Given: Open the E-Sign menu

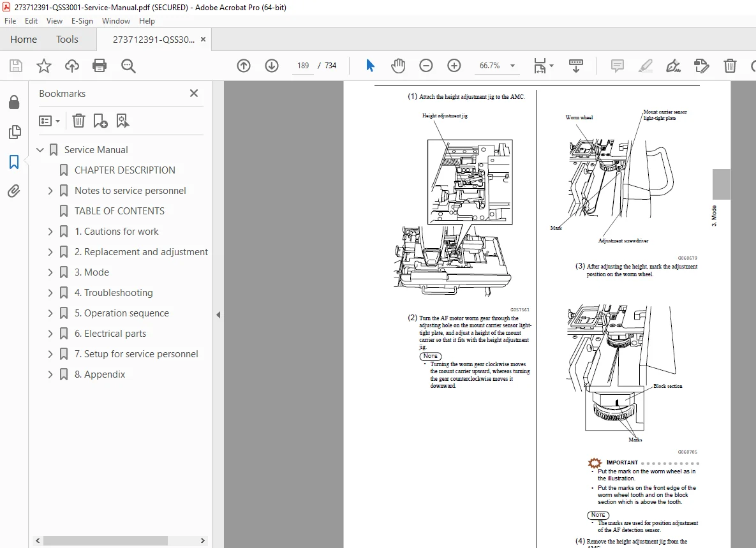Looking at the screenshot, I should pos(82,20).
